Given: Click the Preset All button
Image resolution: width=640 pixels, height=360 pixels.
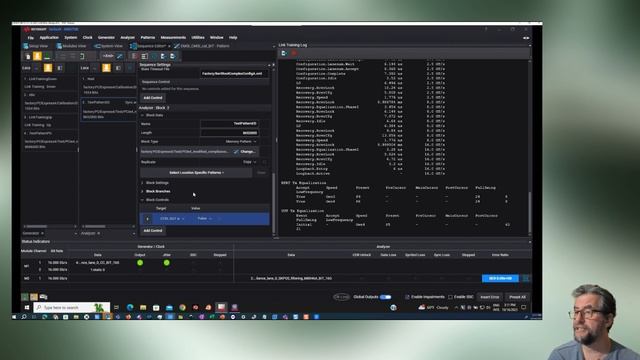Looking at the screenshot, I should (x=517, y=297).
